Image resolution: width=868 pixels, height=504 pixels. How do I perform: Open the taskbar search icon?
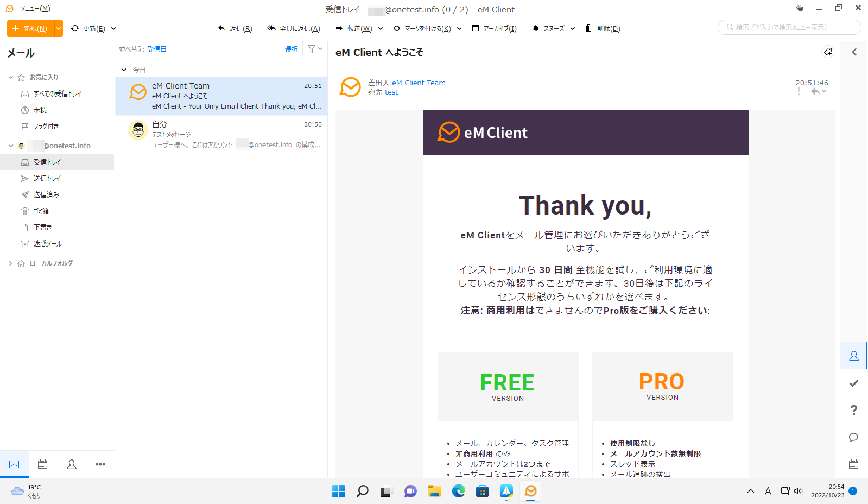point(362,491)
